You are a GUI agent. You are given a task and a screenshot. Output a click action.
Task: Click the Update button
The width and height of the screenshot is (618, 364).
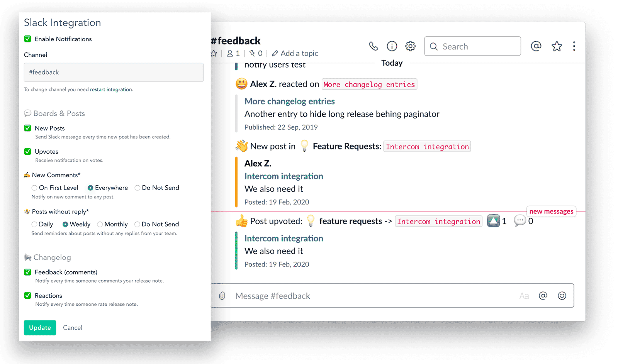tap(40, 328)
